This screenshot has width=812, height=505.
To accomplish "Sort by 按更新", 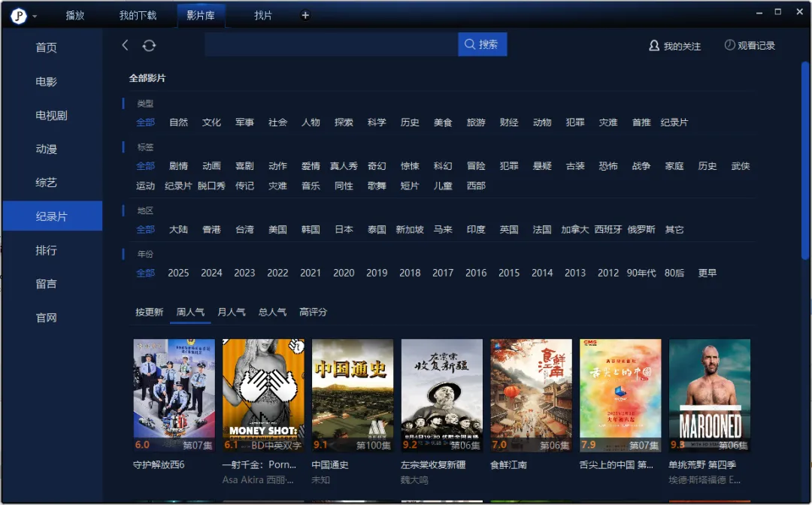I will click(149, 312).
